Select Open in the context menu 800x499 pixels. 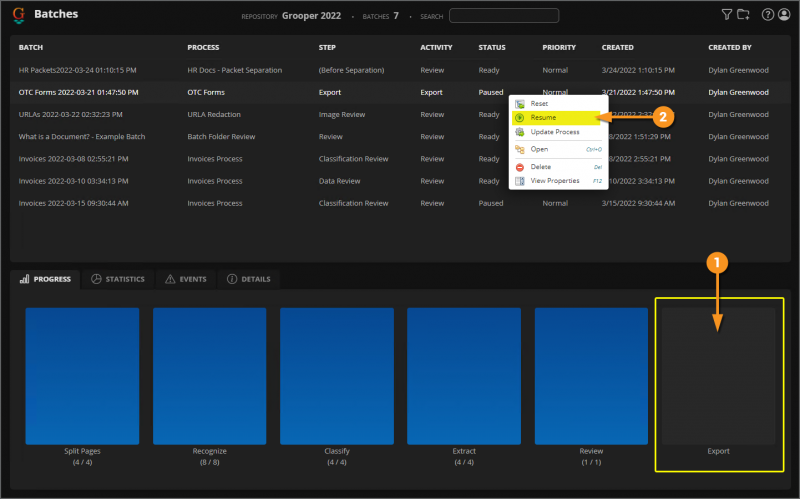tap(540, 149)
